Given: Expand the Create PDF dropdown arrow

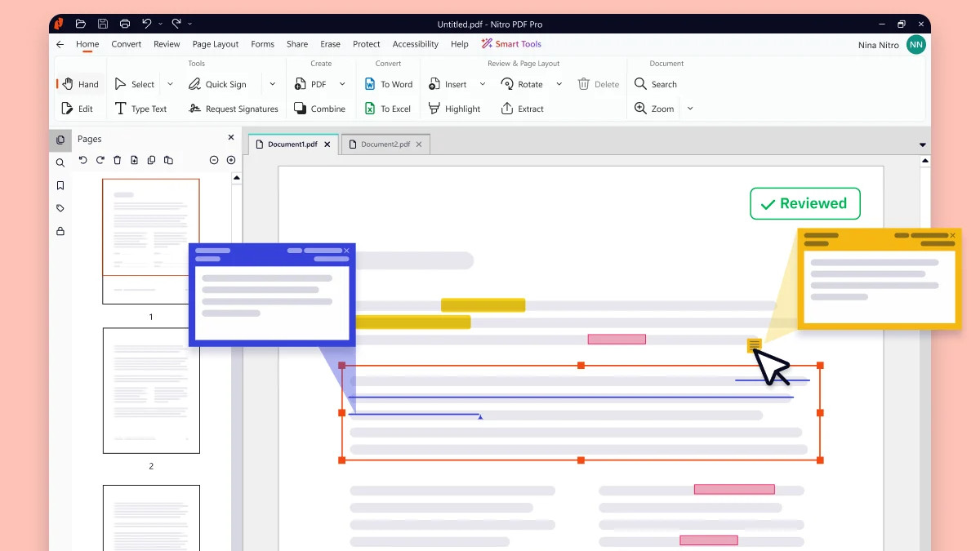Looking at the screenshot, I should (x=342, y=84).
